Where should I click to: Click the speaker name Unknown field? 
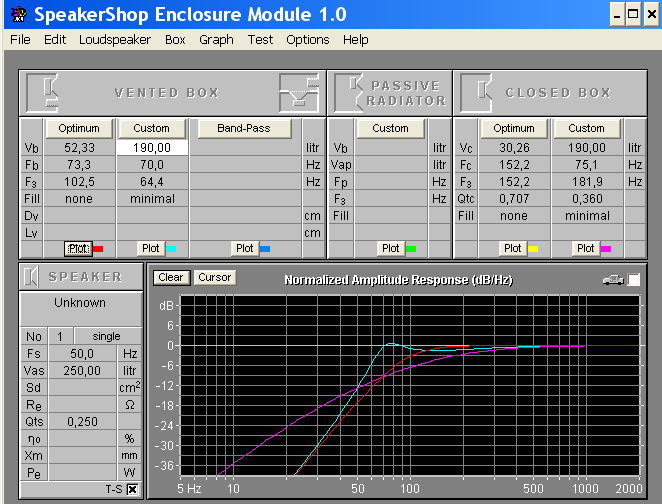pos(80,308)
